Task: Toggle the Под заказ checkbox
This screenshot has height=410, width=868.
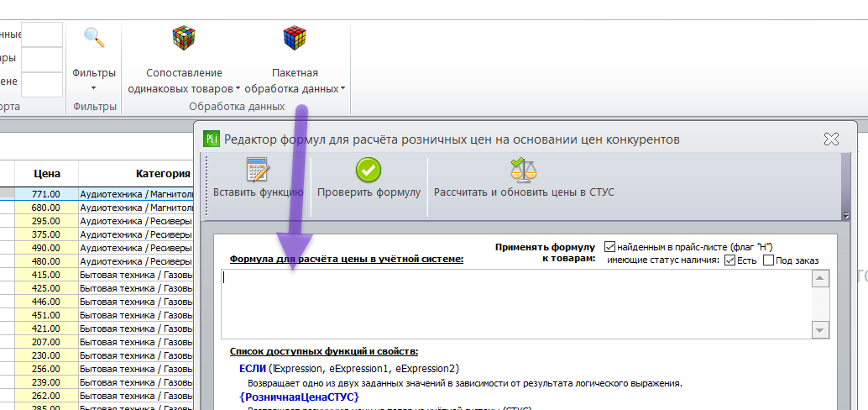Action: [768, 260]
